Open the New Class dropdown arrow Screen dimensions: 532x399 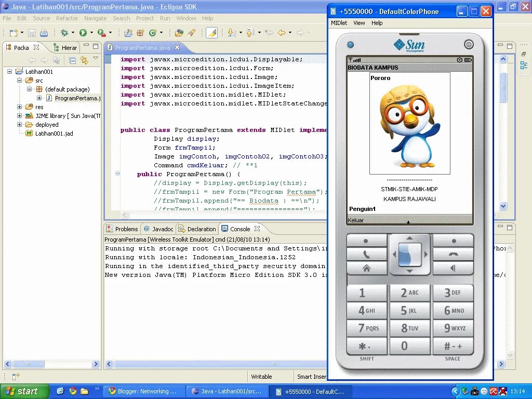coord(161,33)
